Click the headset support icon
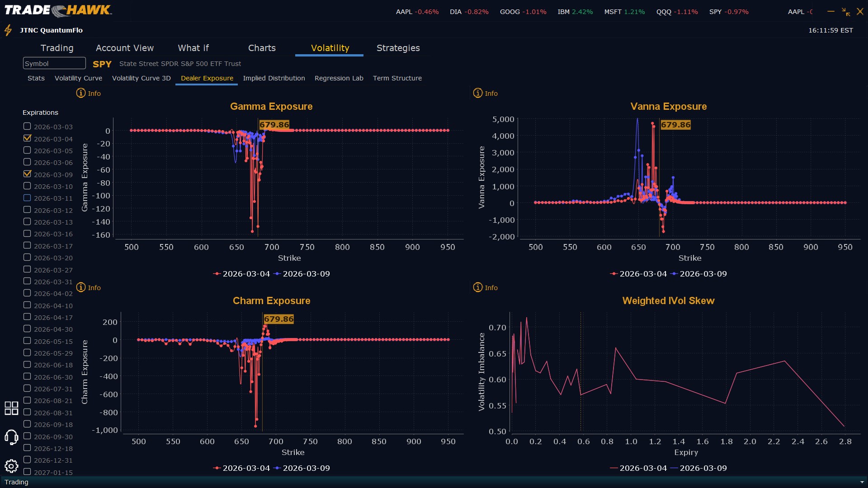868x488 pixels. tap(11, 437)
